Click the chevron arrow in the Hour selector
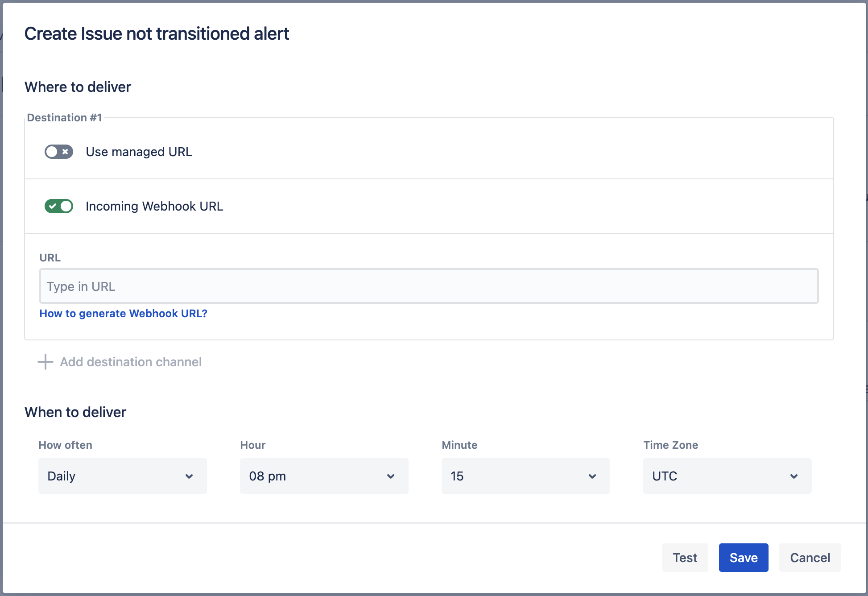 [391, 476]
